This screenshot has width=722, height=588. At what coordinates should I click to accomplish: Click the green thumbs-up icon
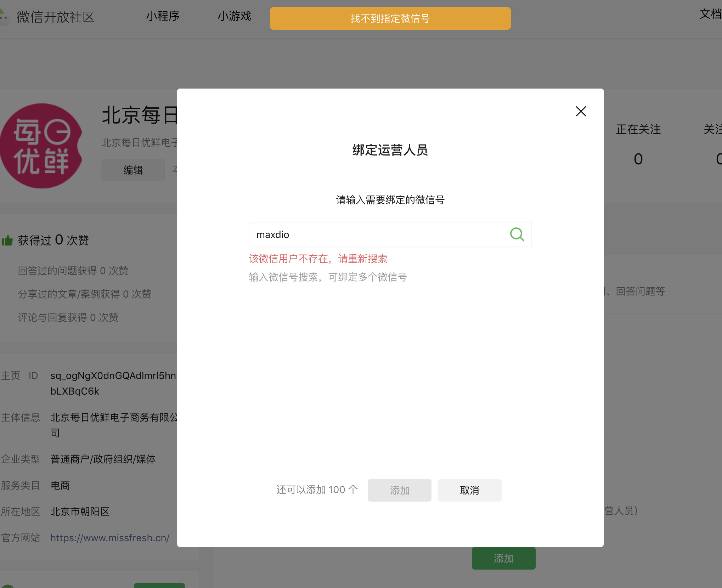(7, 241)
